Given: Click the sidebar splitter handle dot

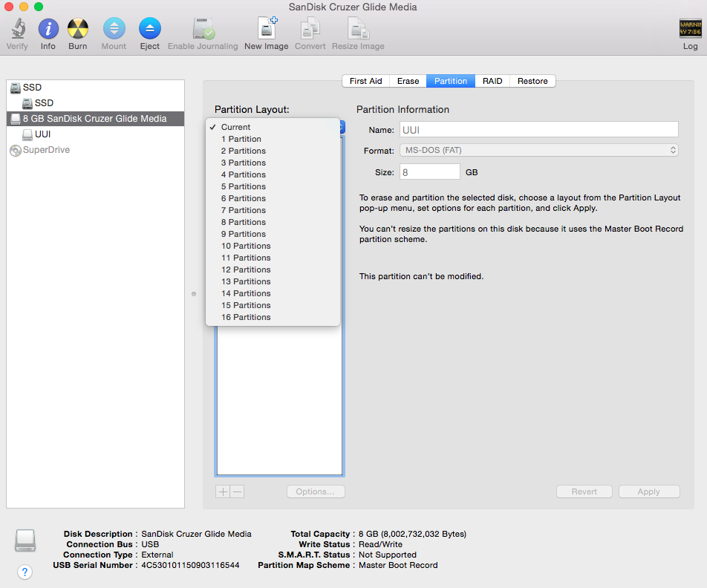Looking at the screenshot, I should point(194,294).
